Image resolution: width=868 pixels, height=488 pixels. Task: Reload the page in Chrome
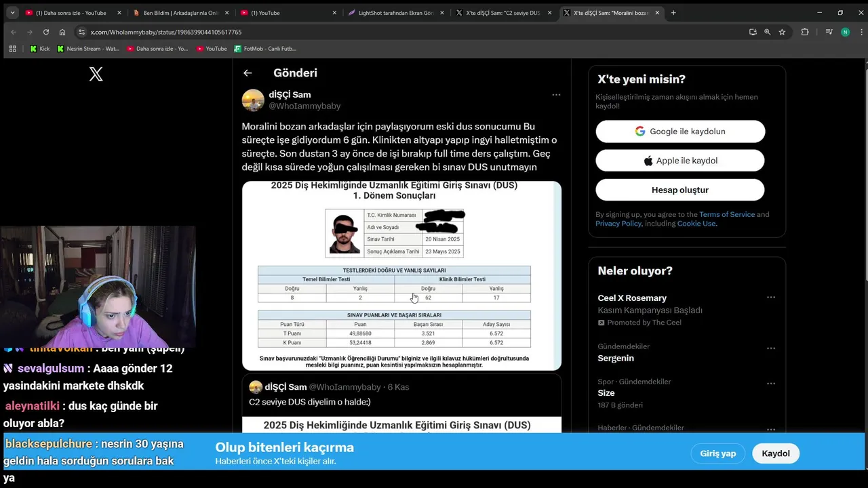tap(46, 32)
